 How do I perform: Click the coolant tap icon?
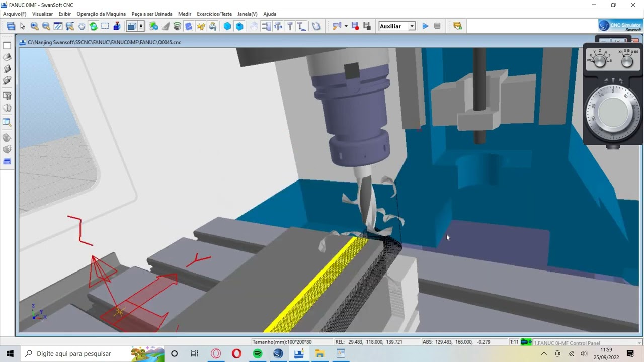tap(213, 26)
